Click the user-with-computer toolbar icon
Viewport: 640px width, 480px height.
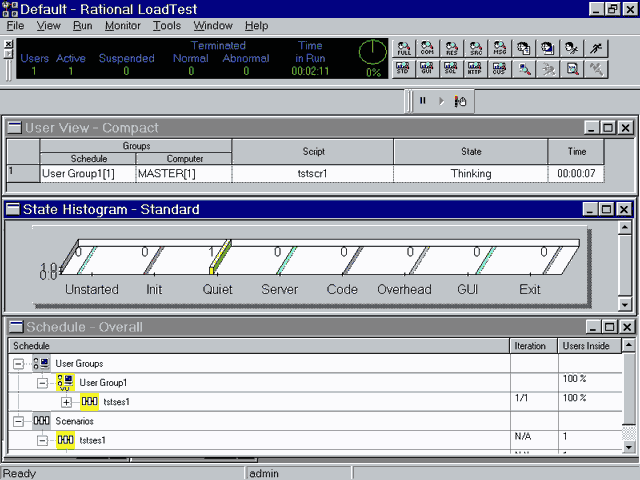click(x=548, y=49)
